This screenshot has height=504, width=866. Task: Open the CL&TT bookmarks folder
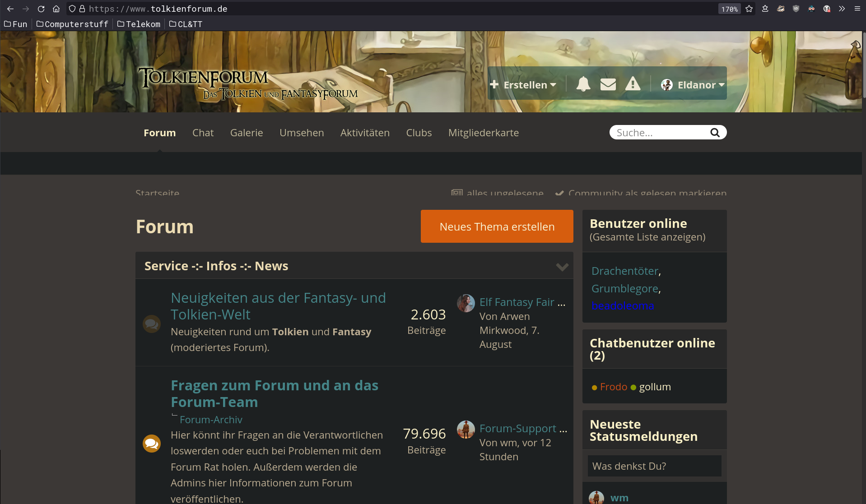pos(186,24)
